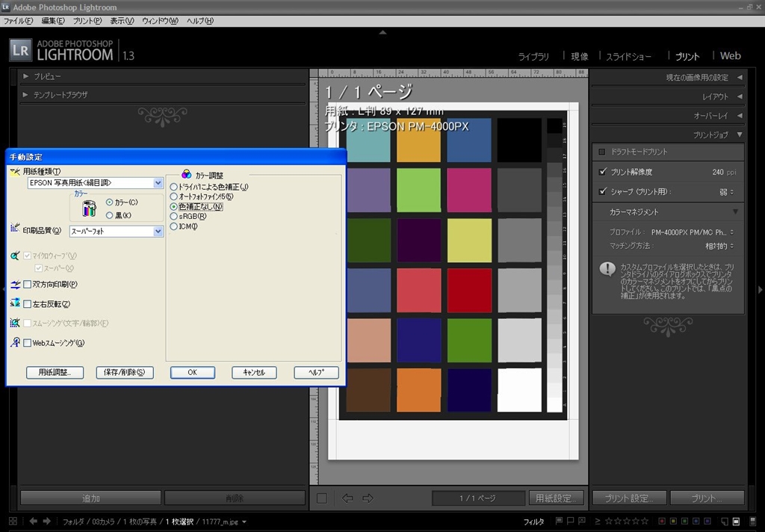Click the filmstrip back navigation arrow
Screen dimensions: 765x532
click(x=33, y=521)
